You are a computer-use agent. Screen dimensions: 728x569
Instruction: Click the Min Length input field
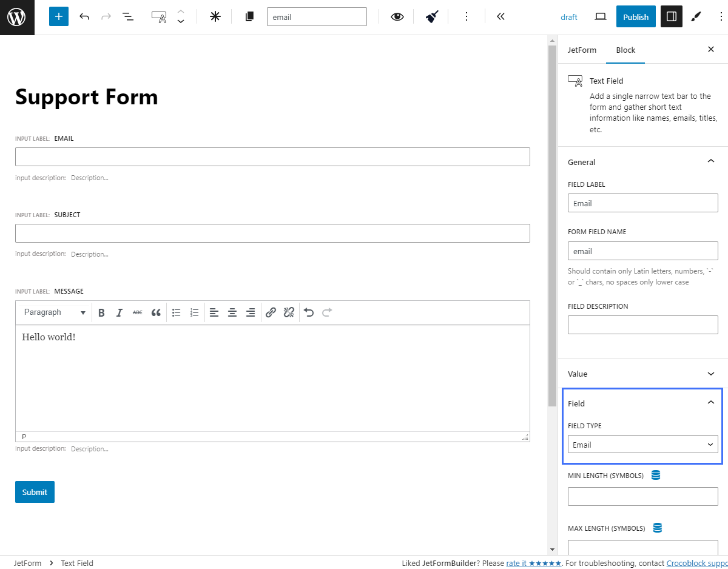[642, 497]
